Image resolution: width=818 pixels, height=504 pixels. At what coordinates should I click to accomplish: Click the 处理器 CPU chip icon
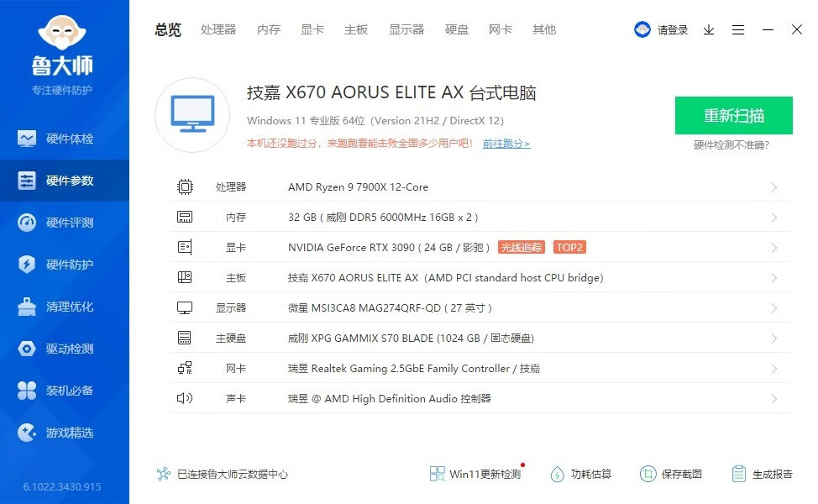click(x=185, y=186)
